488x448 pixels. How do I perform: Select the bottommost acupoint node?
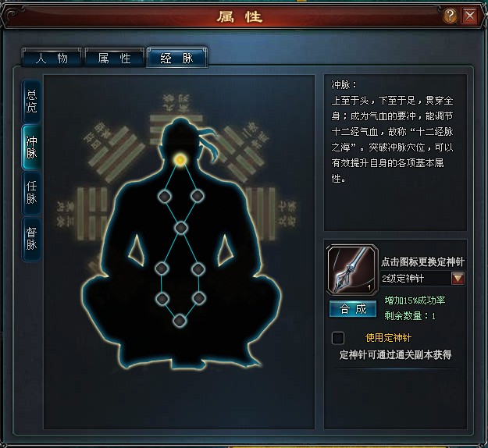click(x=180, y=321)
